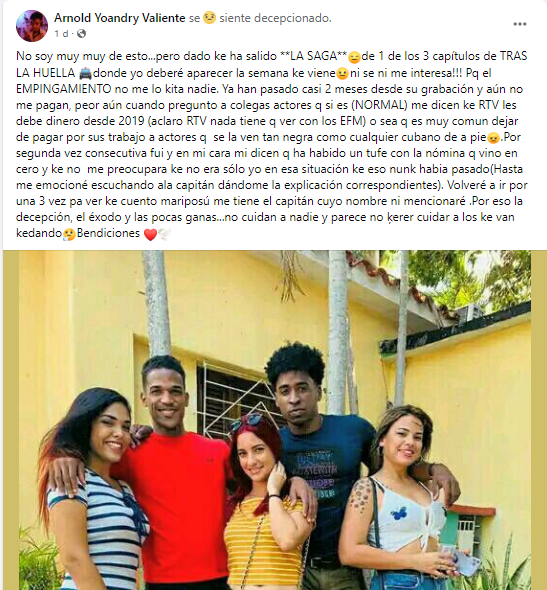Viewport: 547px width, 590px height.
Task: Open the three-dot post options menu
Action: [520, 24]
